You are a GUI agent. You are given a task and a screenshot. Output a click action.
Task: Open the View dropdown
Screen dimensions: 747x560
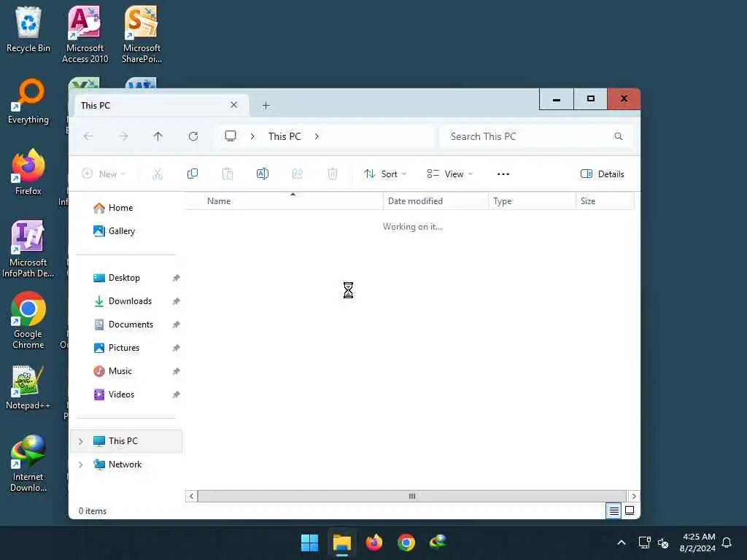point(449,174)
